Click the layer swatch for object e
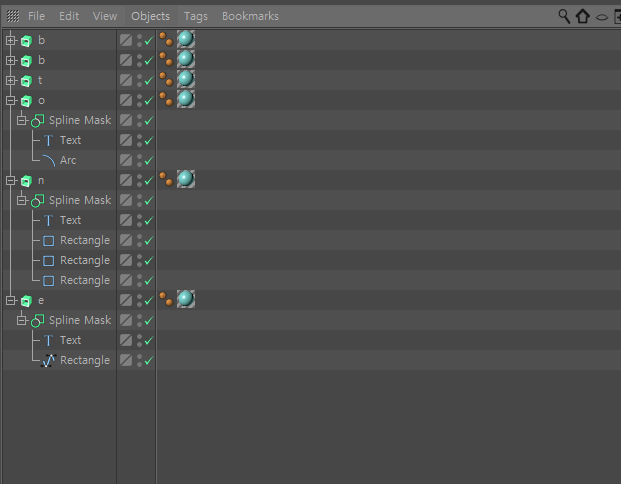621x484 pixels. [126, 300]
